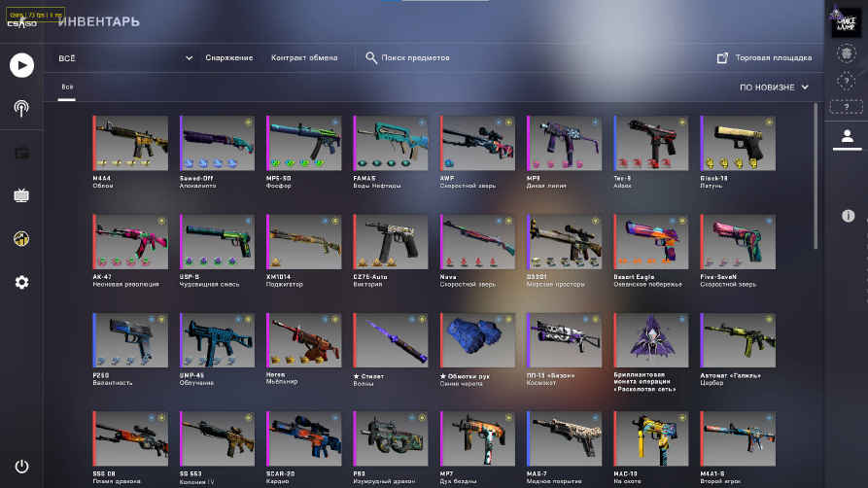The width and height of the screenshot is (868, 488).
Task: Select the MP7 item thumbnail
Action: pos(477,438)
